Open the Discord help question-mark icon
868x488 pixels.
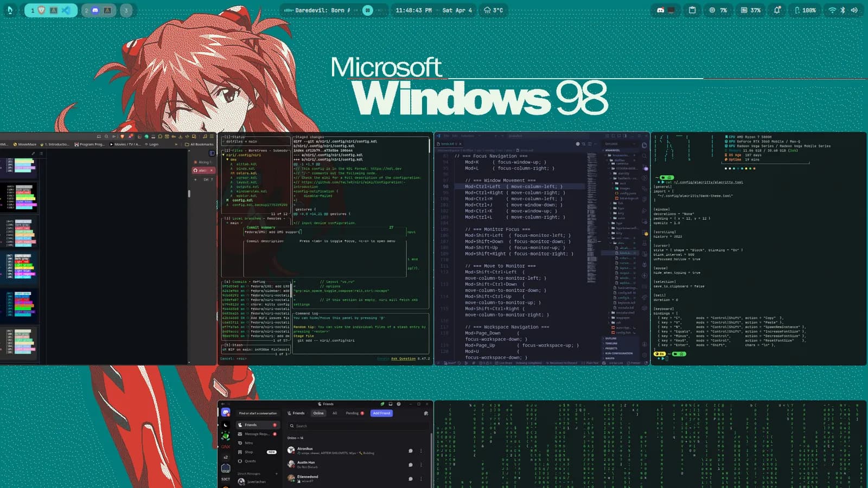(399, 404)
